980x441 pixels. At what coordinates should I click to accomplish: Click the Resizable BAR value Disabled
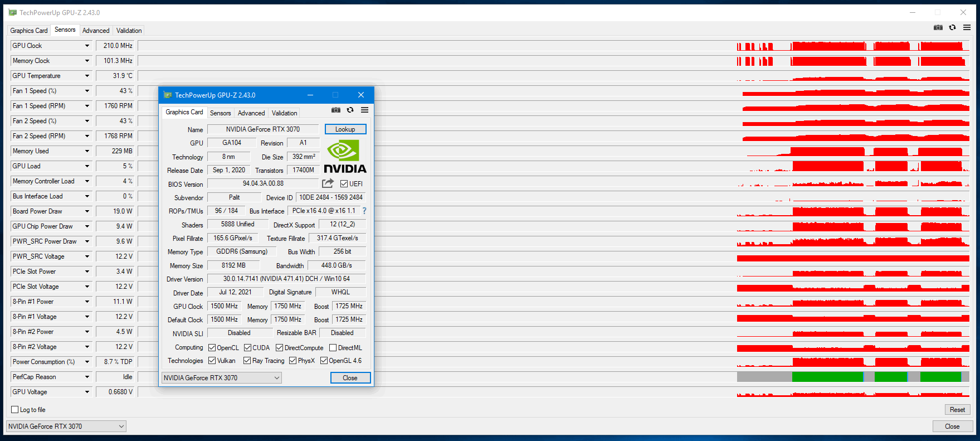click(342, 333)
